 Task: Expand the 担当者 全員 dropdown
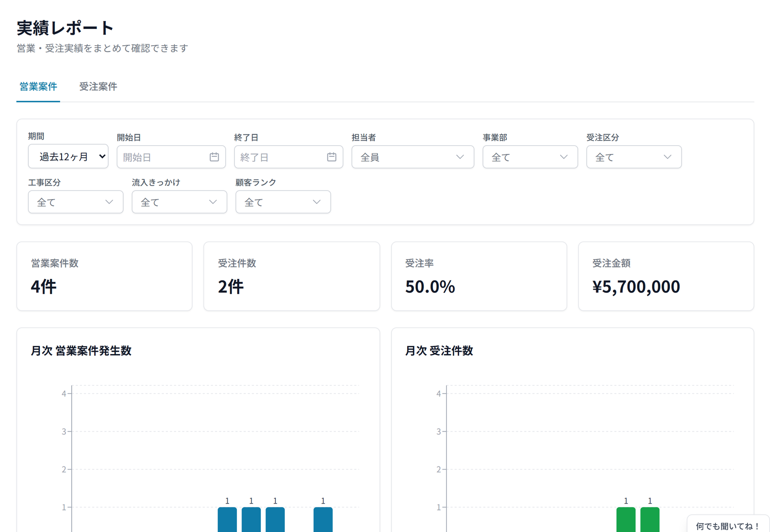[413, 157]
